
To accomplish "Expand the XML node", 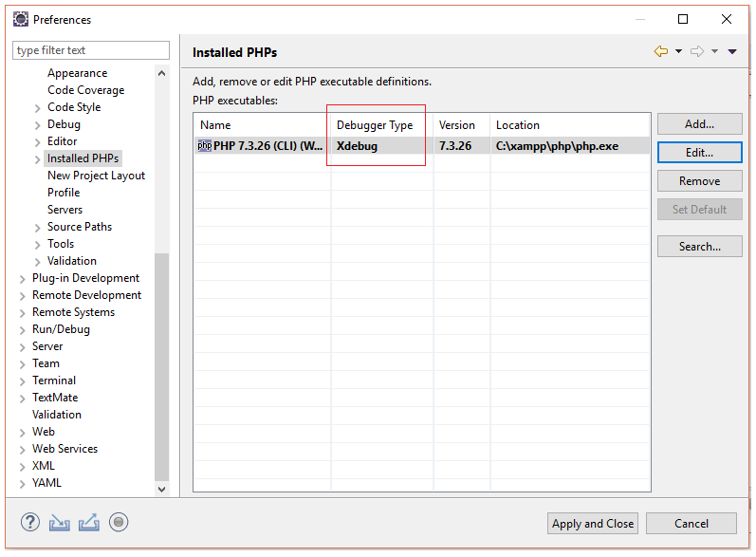I will (x=22, y=467).
